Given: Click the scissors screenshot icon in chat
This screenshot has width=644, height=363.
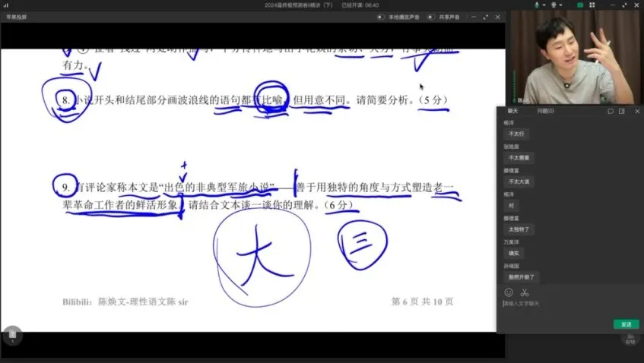Looking at the screenshot, I should tap(524, 292).
